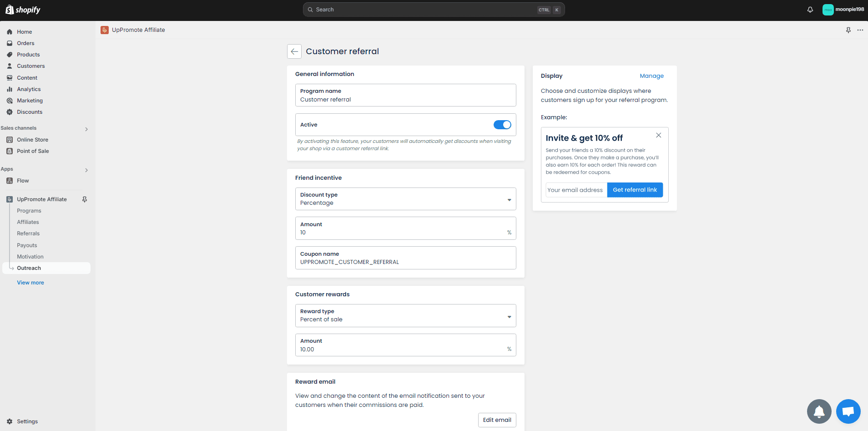Click the Get referral link button
Screen dimensions: 868x431
tap(635, 190)
